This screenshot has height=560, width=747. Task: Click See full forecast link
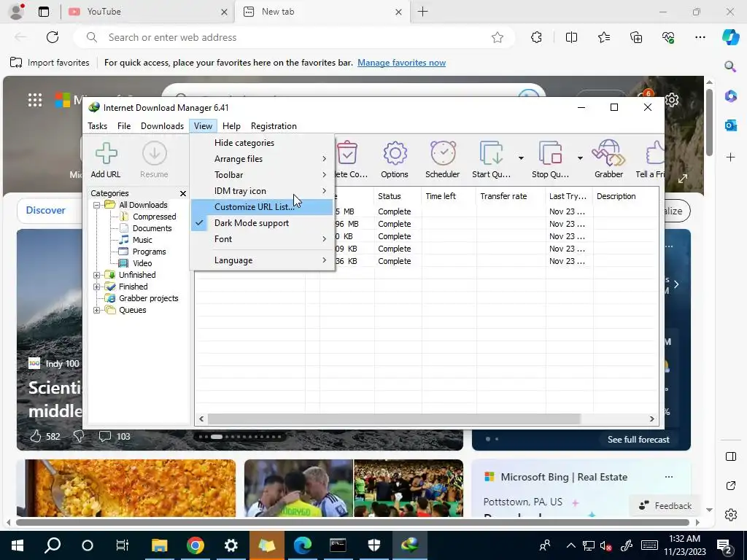pos(638,440)
